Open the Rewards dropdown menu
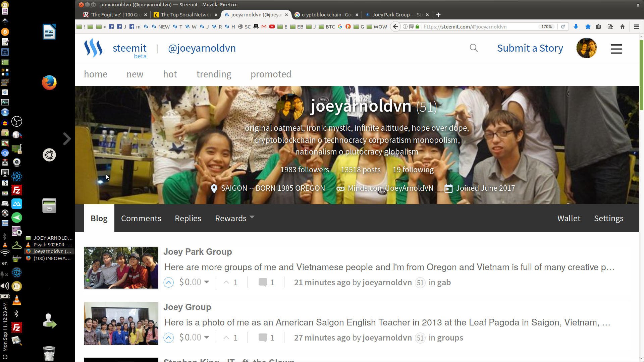The image size is (644, 362). [x=234, y=218]
